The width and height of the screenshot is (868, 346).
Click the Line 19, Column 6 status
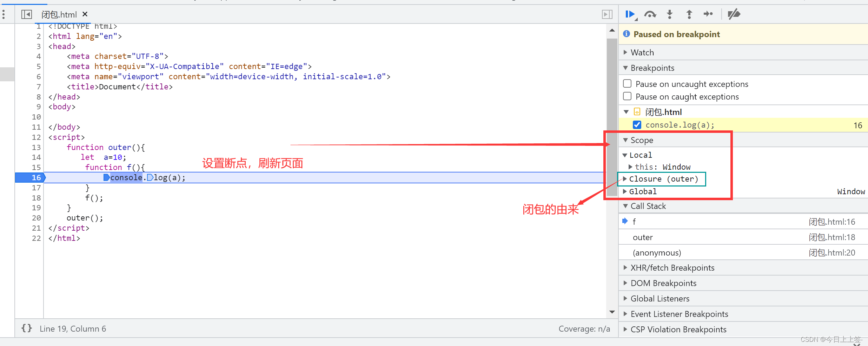pyautogui.click(x=73, y=329)
